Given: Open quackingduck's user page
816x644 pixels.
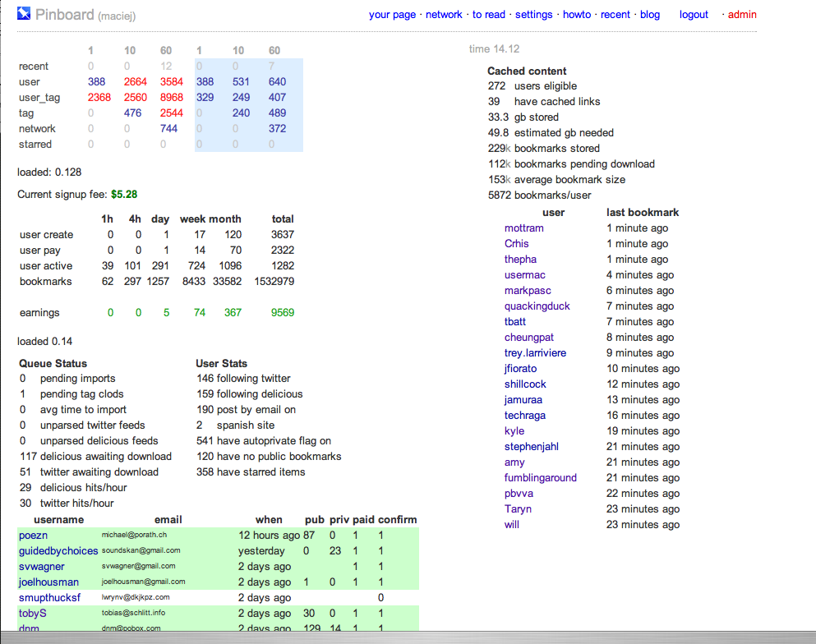Looking at the screenshot, I should (537, 306).
